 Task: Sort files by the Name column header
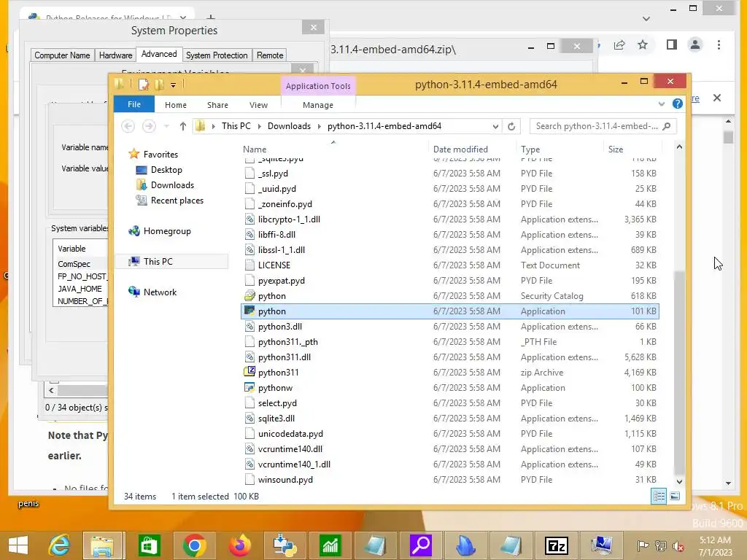coord(334,149)
